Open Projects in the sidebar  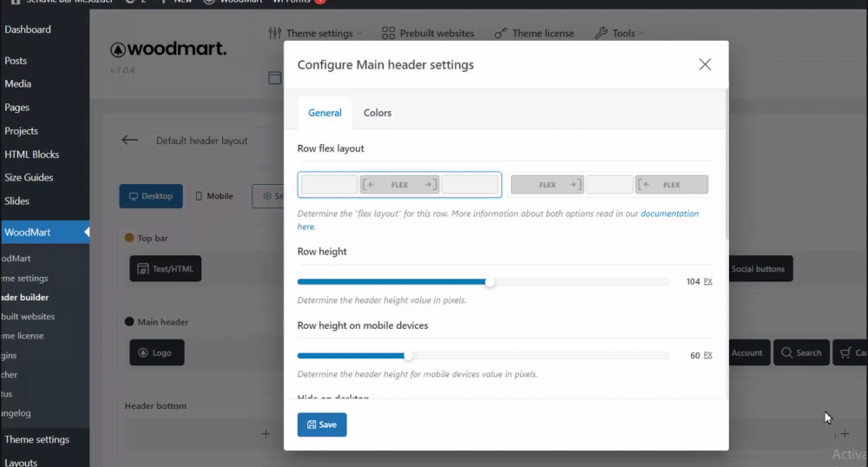click(x=21, y=130)
